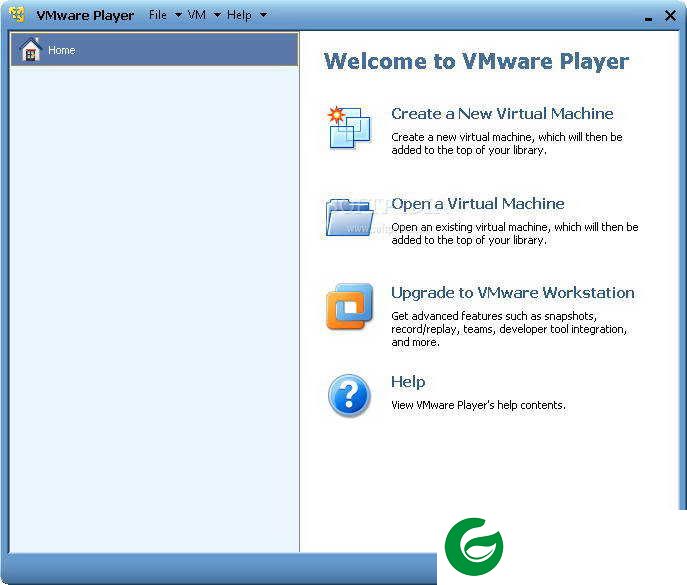Click the Upgrade to VMware Workstation link
The image size is (687, 585).
(513, 293)
